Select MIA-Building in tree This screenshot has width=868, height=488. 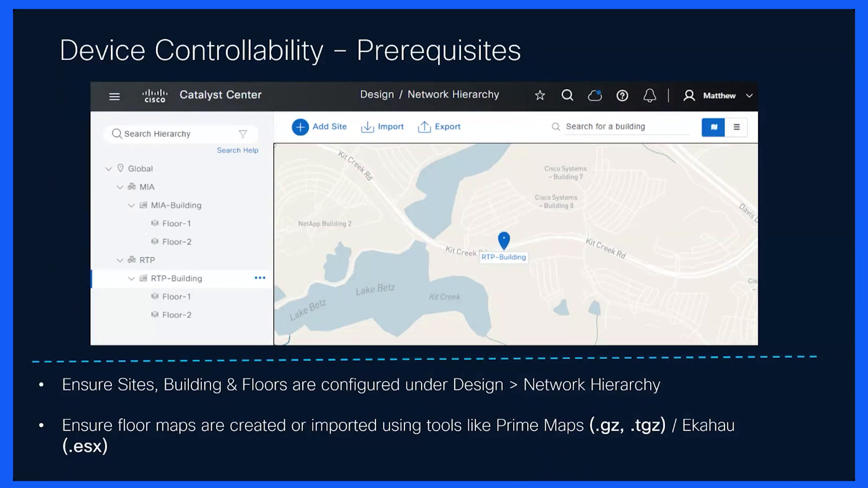pyautogui.click(x=176, y=205)
